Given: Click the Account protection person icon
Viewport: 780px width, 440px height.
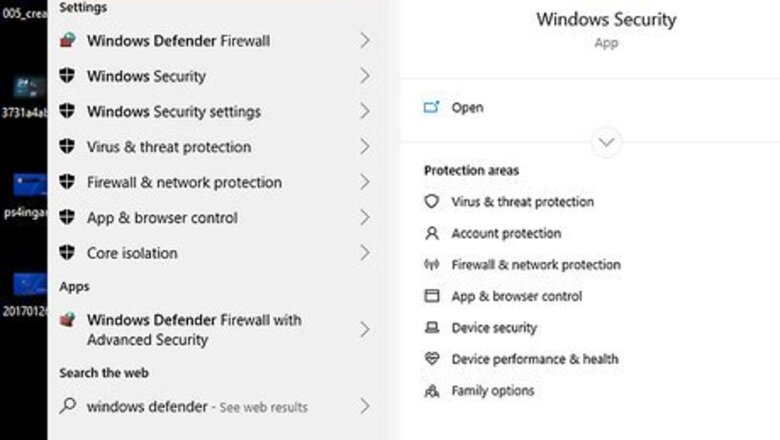Looking at the screenshot, I should point(432,233).
